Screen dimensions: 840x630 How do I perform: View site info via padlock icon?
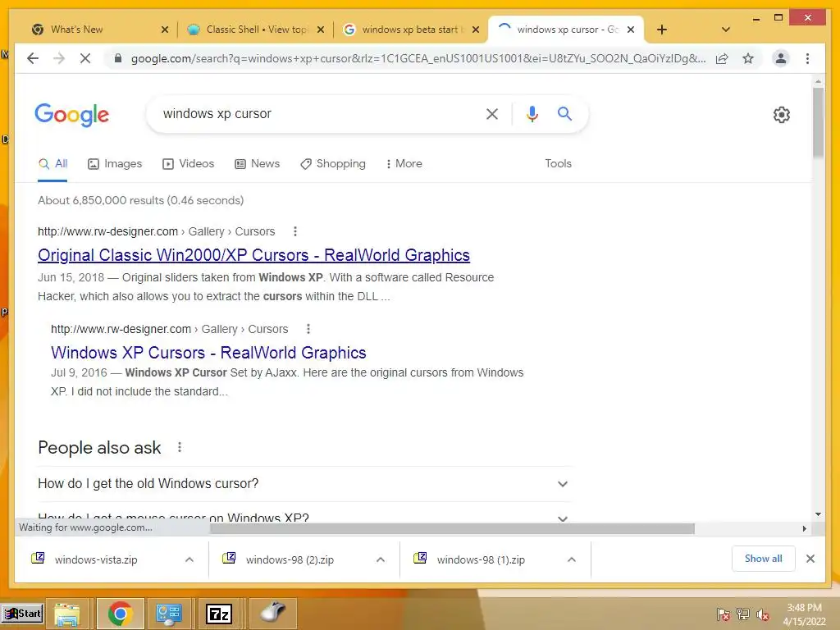pos(118,58)
